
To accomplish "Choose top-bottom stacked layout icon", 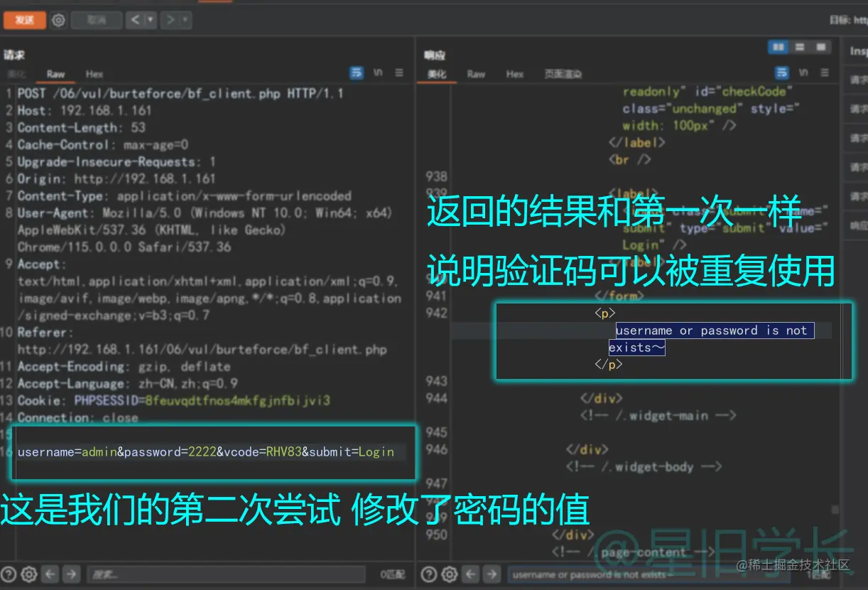I will (x=800, y=47).
